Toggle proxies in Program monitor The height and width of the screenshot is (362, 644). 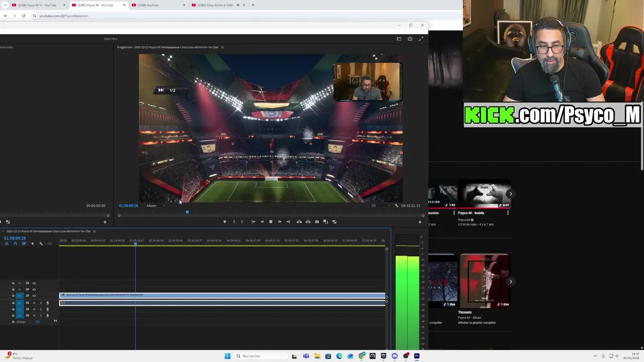pos(335,222)
